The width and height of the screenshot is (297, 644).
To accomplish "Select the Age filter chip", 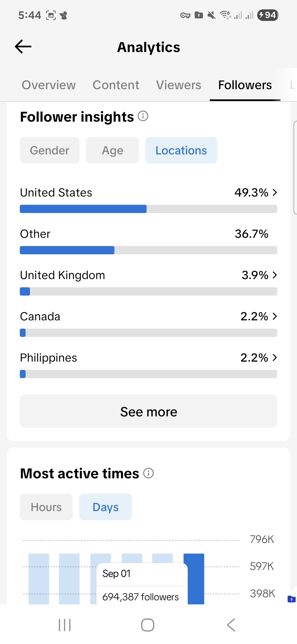I will pyautogui.click(x=112, y=150).
